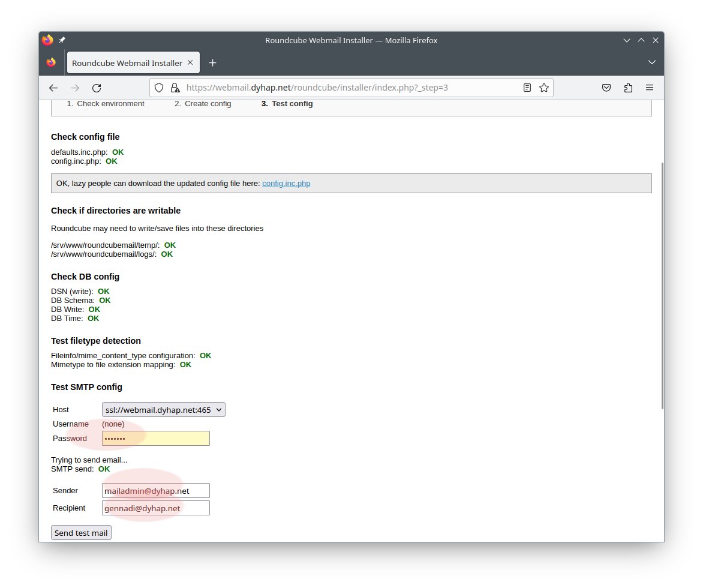703x588 pixels.
Task: Expand the SMTP Host dropdown
Action: click(x=163, y=410)
